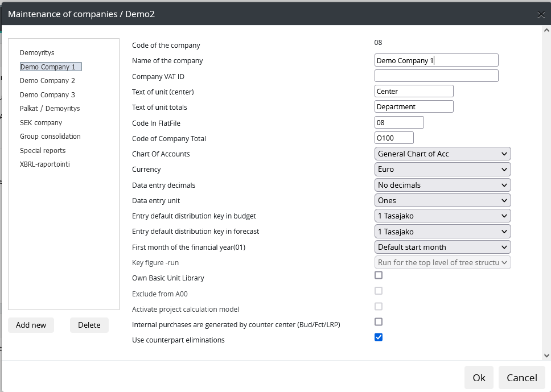This screenshot has height=392, width=551.
Task: Select Demo Company 2 in the list
Action: 47,81
